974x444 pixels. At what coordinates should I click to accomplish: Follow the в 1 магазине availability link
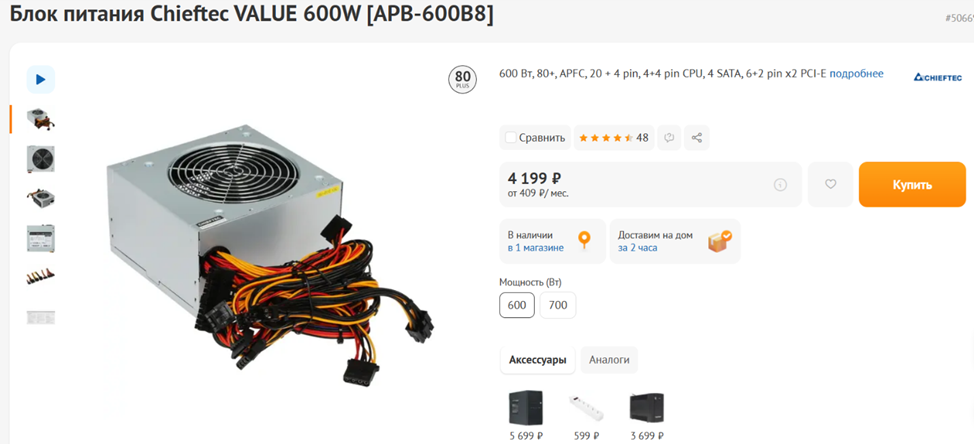click(x=535, y=248)
